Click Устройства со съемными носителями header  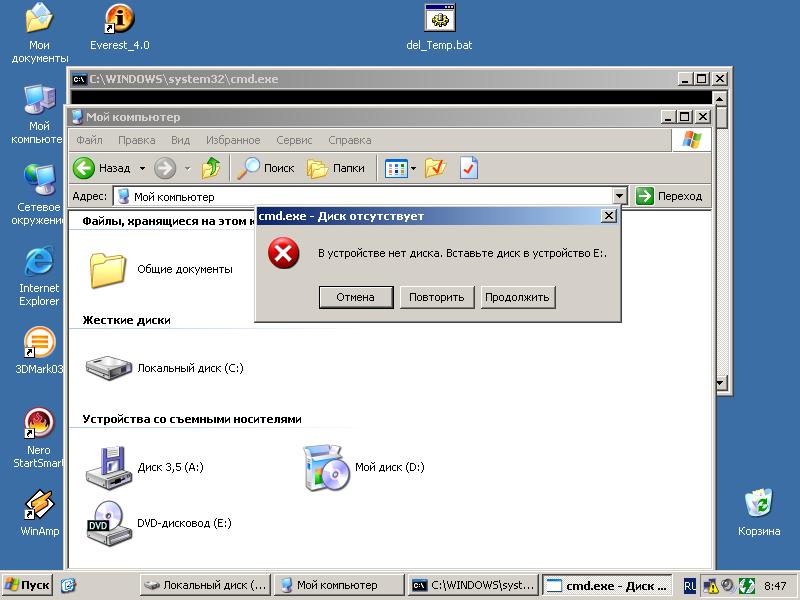pyautogui.click(x=192, y=419)
